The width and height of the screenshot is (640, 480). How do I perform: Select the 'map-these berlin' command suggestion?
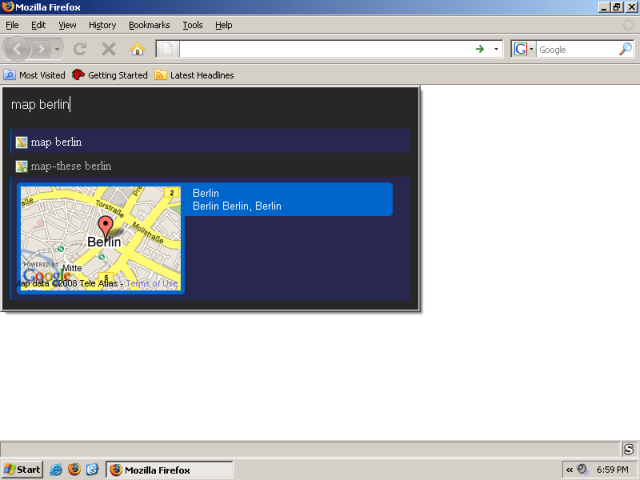pyautogui.click(x=210, y=166)
